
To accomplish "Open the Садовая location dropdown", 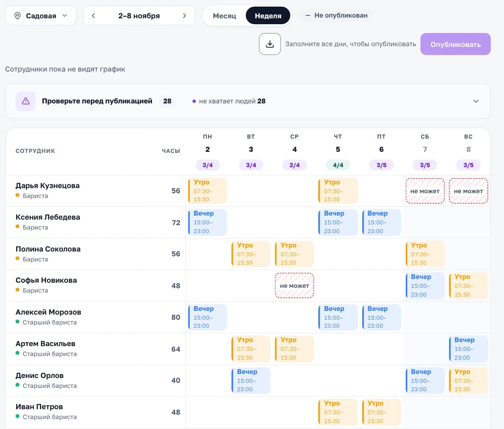I will [x=41, y=16].
